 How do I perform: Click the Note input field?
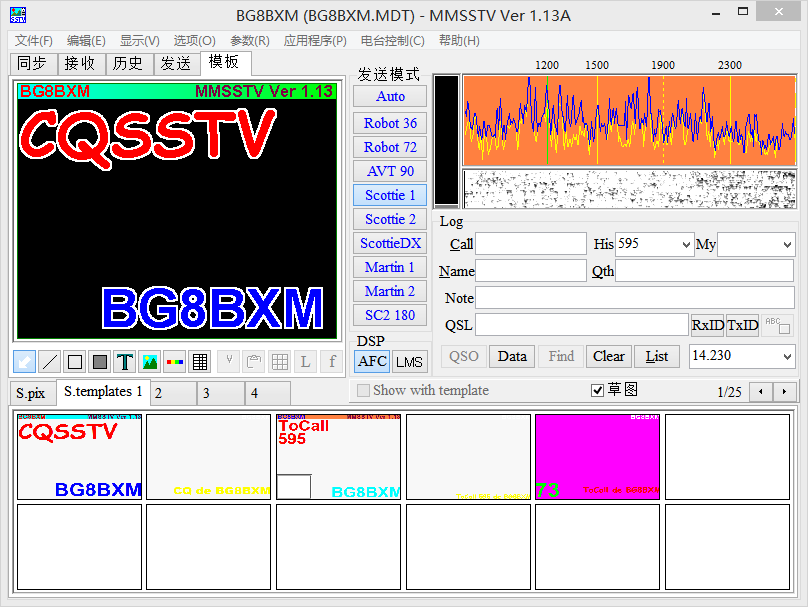(635, 298)
